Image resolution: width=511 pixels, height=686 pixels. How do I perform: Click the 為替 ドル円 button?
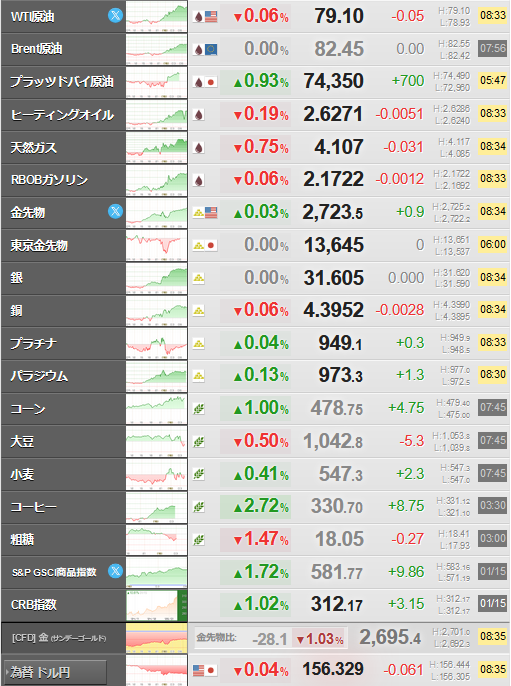[x=55, y=672]
